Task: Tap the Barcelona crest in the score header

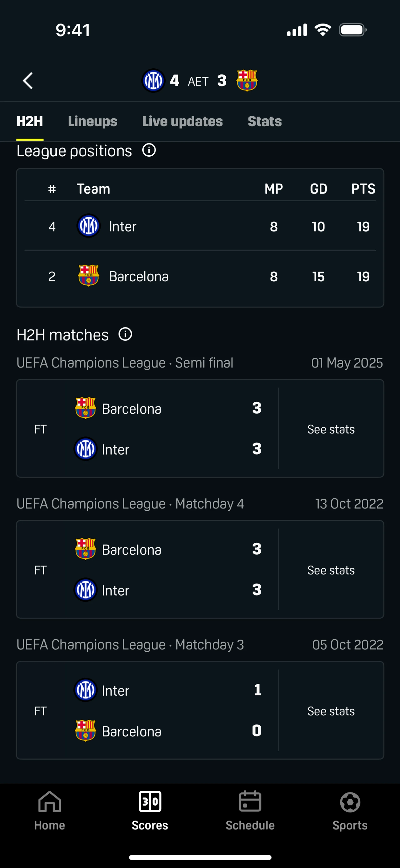Action: pos(247,81)
